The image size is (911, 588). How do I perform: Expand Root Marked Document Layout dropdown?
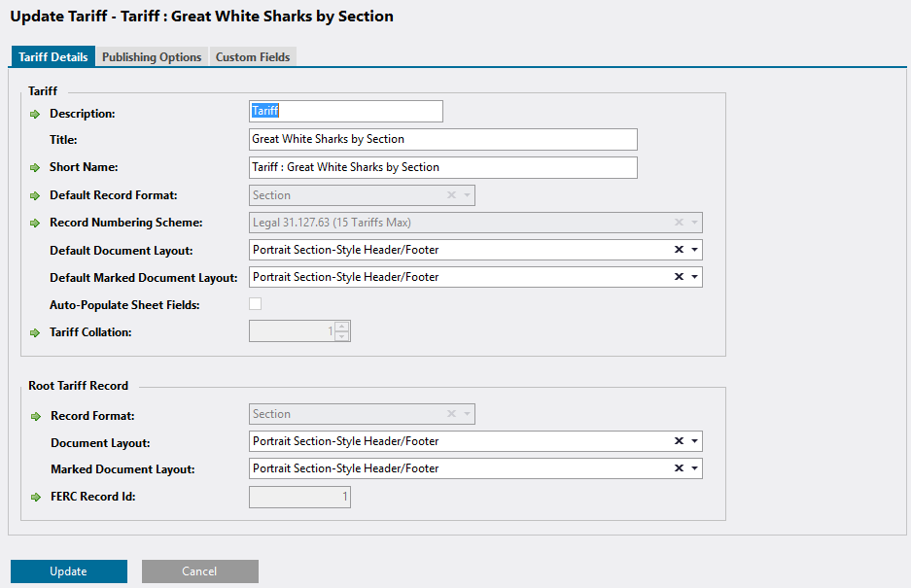coord(695,468)
